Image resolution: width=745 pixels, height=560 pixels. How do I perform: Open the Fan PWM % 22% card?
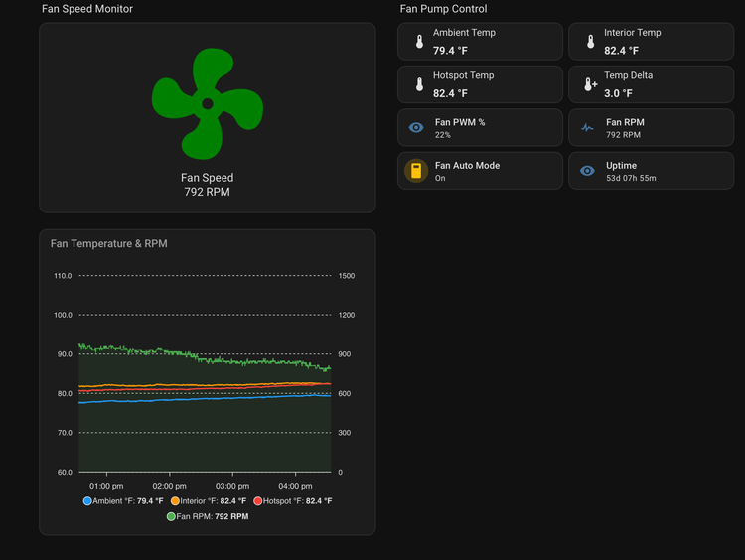480,127
